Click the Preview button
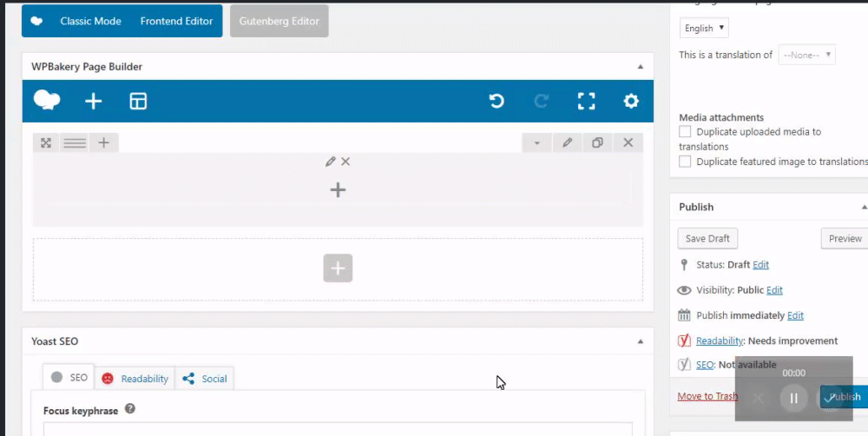This screenshot has width=868, height=436. coord(845,238)
